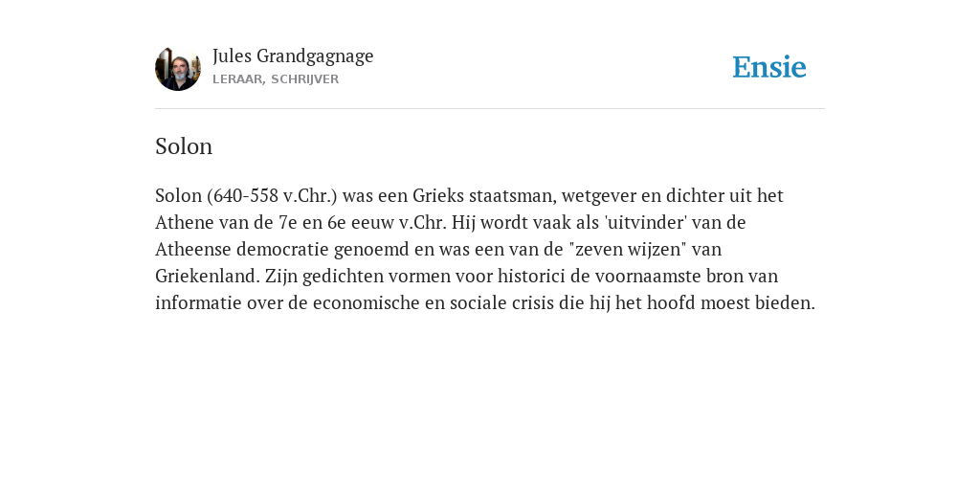The height and width of the screenshot is (490, 980).
Task: Click the Solon heading
Action: click(184, 146)
